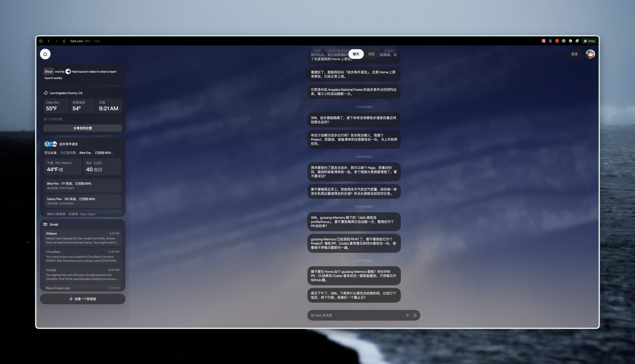
Task: Open the AINews email in Gmail panel
Action: pyautogui.click(x=83, y=238)
